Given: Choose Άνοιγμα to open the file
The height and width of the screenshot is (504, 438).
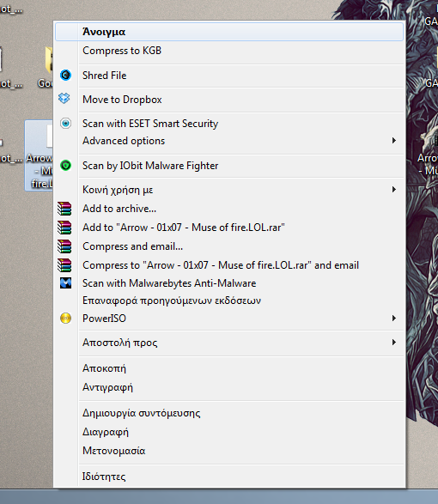Looking at the screenshot, I should coord(229,32).
